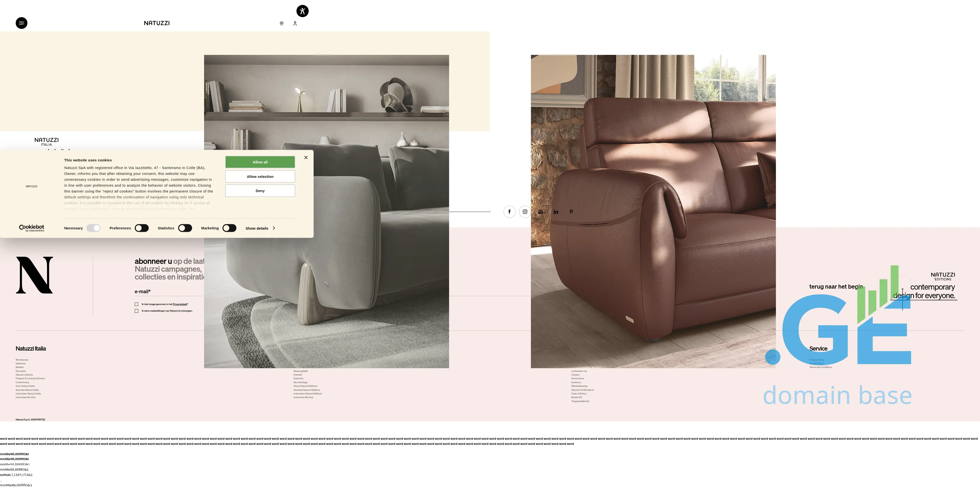Open the store locator pin icon

tap(282, 24)
